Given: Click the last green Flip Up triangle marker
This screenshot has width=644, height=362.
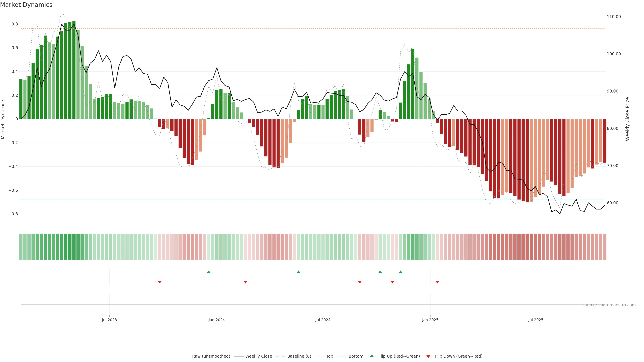Looking at the screenshot, I should point(400,272).
